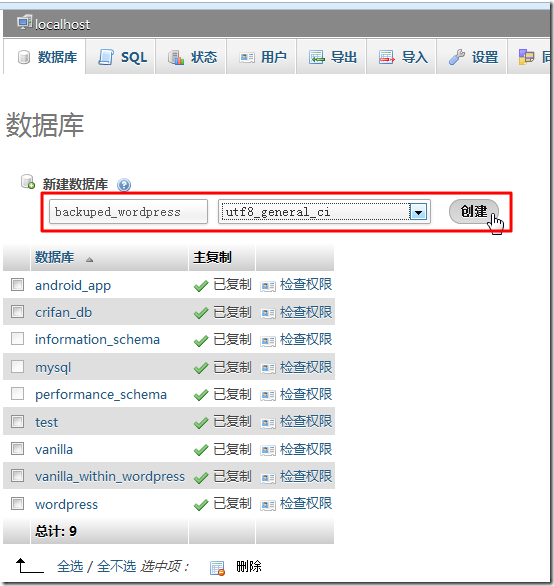Viewport: 554px width, 586px height.
Task: Open the utf8_general_ci collation dropdown
Action: 324,212
